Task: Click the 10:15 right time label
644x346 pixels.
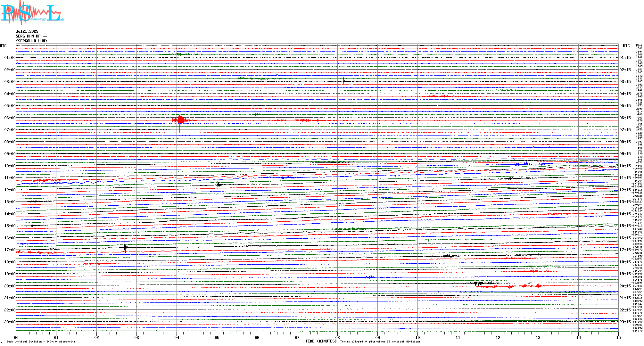Action: point(625,166)
